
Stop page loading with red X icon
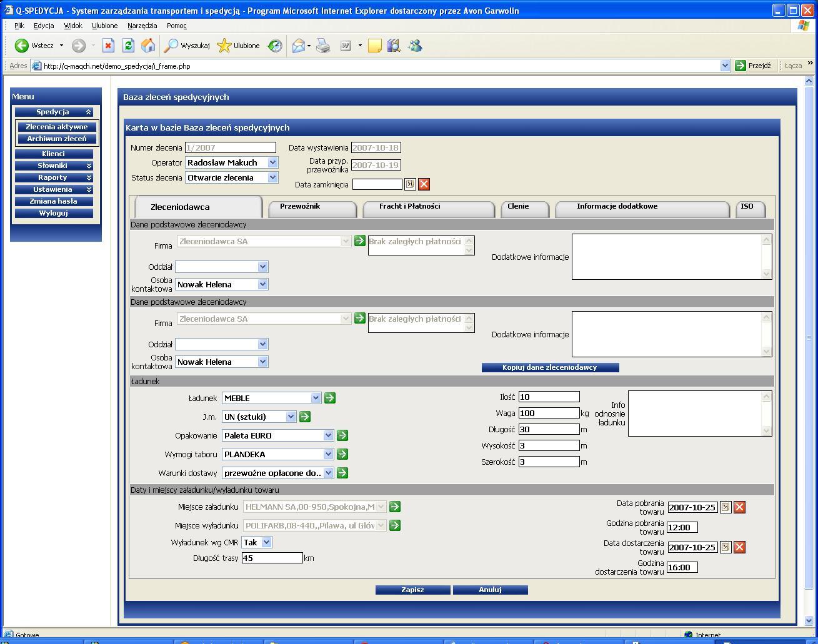coord(108,46)
